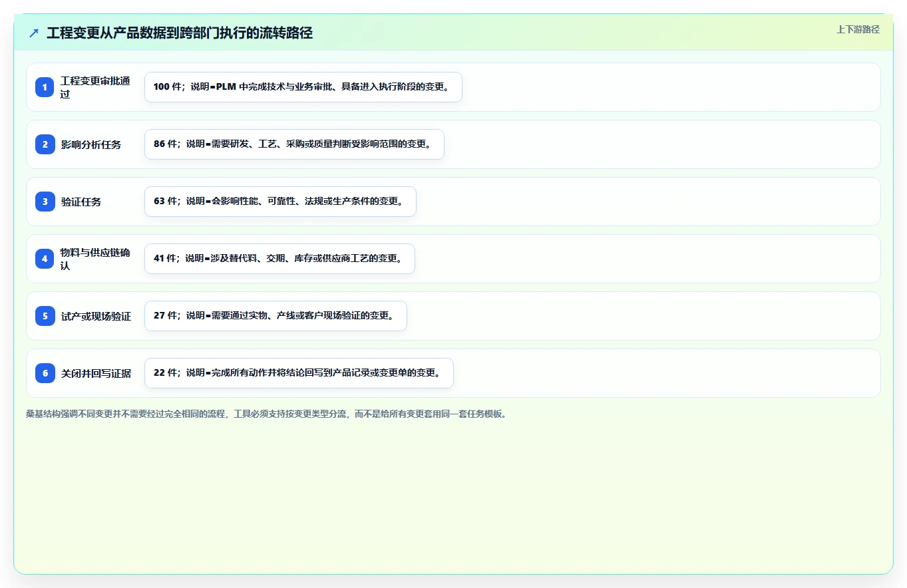The height and width of the screenshot is (588, 907).
Task: Select step number 5 badge
Action: [45, 316]
